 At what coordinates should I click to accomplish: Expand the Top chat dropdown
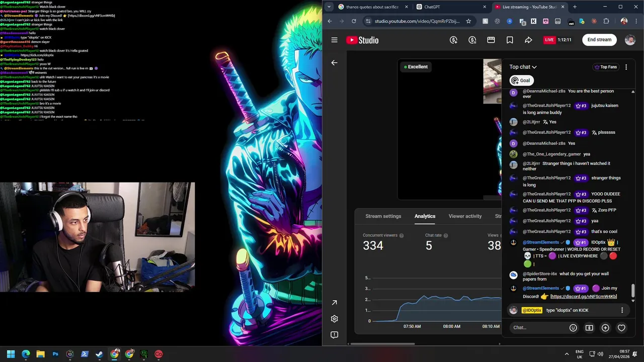(523, 67)
